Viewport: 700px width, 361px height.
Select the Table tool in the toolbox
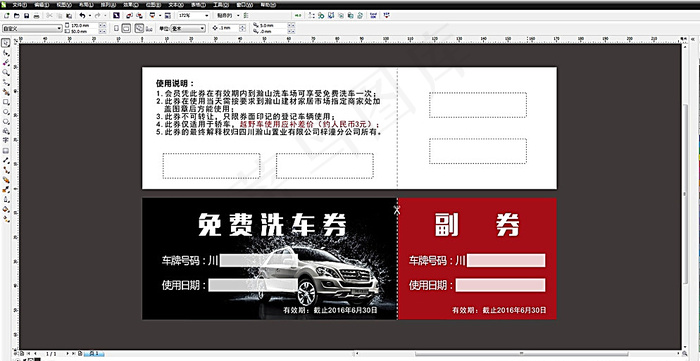click(x=6, y=150)
